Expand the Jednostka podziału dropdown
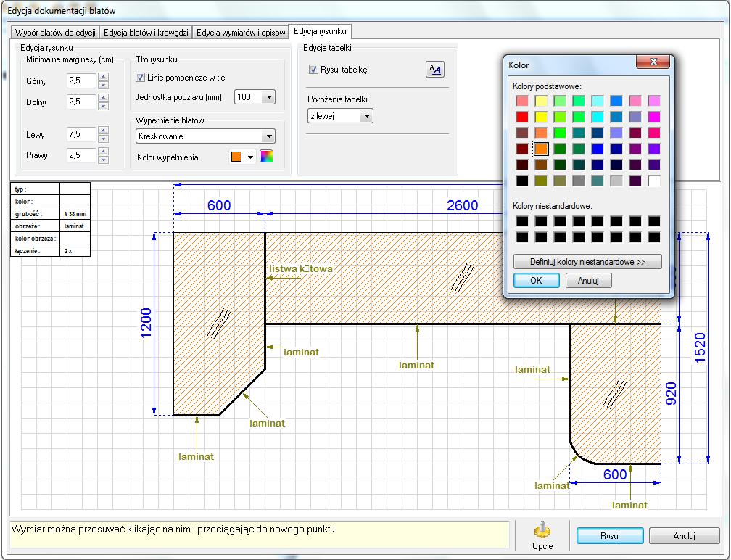This screenshot has height=560, width=731. (269, 97)
